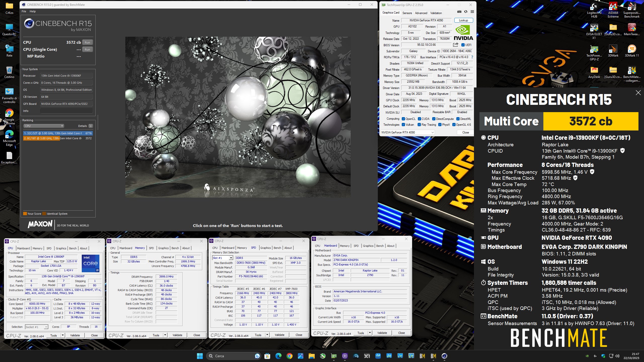Image resolution: width=644 pixels, height=362 pixels.
Task: Click the BIOS export share icon in GPU-Z
Action: [x=456, y=45]
